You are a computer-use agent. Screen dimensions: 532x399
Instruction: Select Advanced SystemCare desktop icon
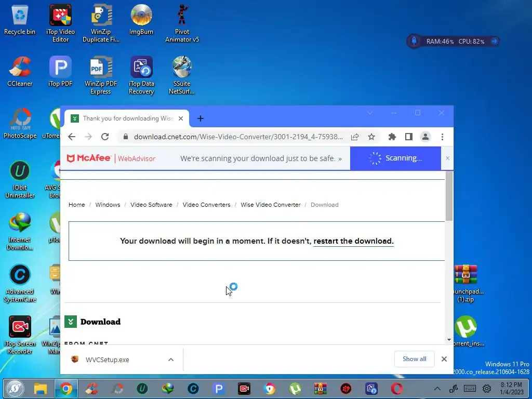point(20,283)
